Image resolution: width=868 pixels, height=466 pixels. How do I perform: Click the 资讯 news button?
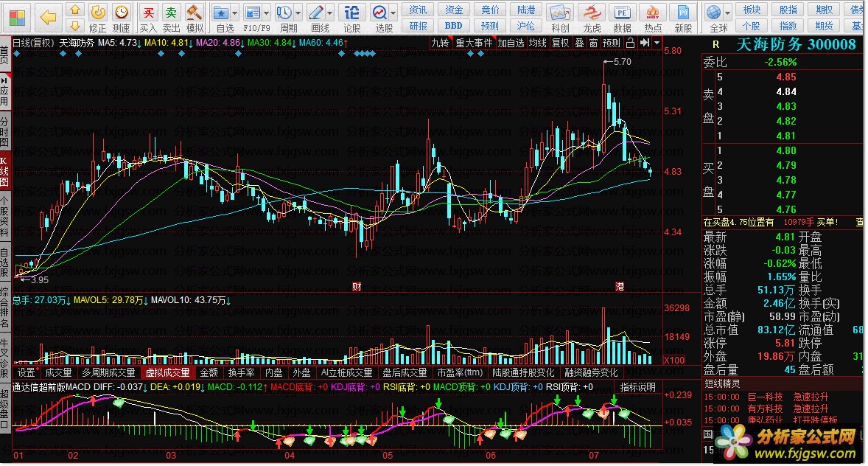[x=418, y=10]
